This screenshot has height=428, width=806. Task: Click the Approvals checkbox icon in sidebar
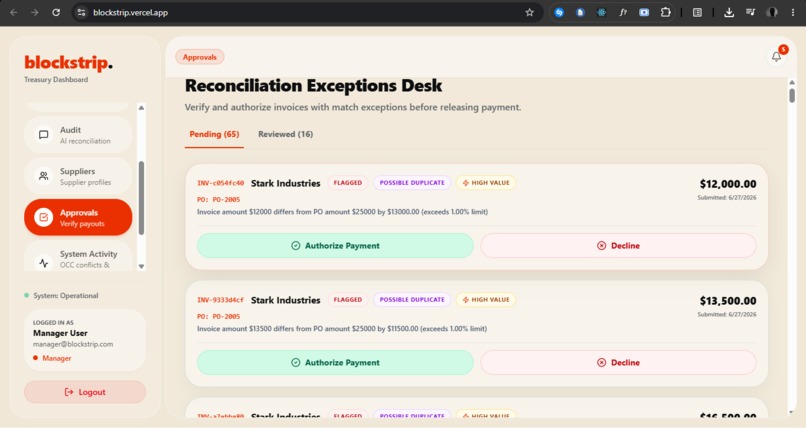point(44,217)
